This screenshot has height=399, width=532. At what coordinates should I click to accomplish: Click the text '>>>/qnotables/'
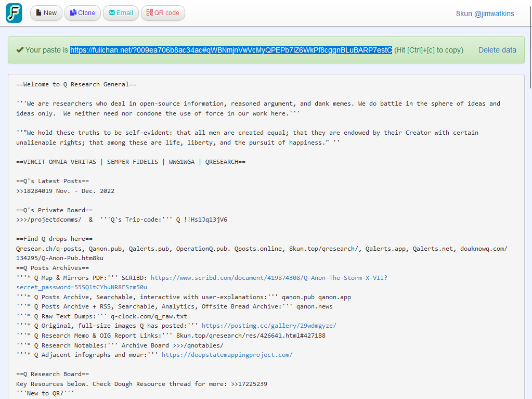click(198, 345)
